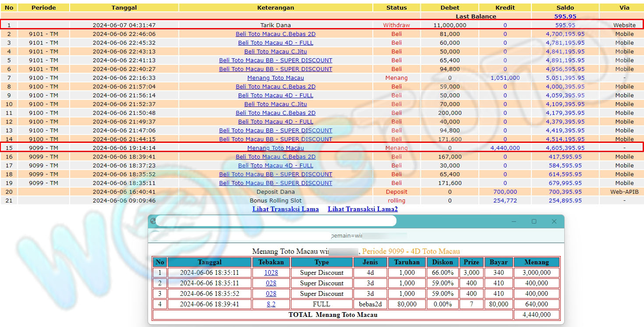The image size is (644, 327).
Task: Open Beli Toto Macau 4D - FULL in row 3
Action: pyautogui.click(x=276, y=43)
